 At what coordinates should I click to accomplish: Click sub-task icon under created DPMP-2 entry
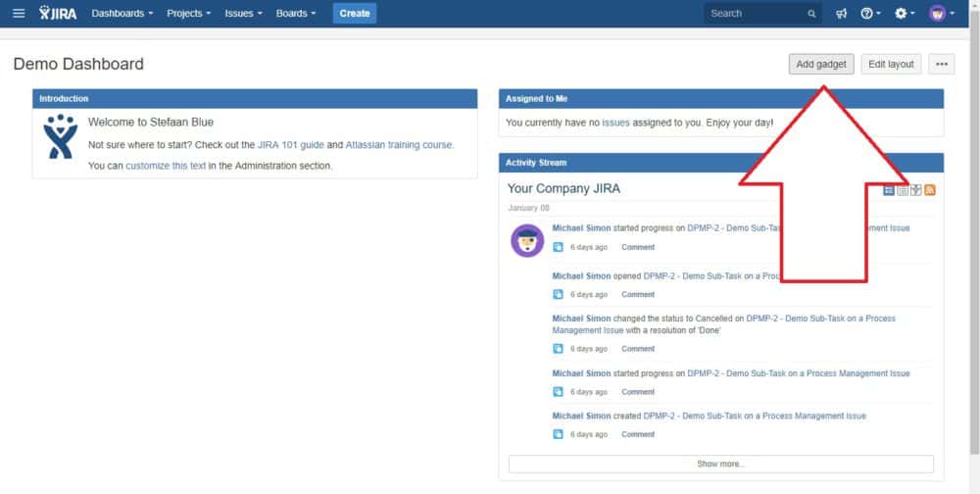point(558,434)
